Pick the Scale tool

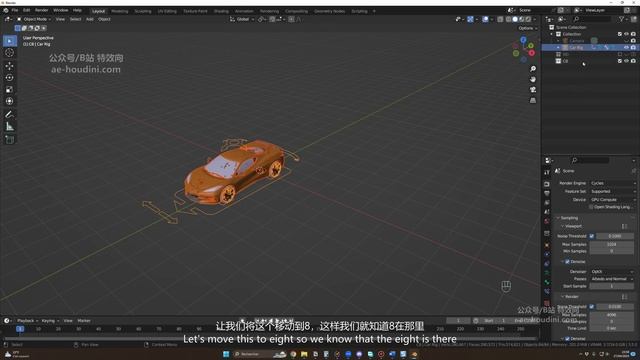(10, 89)
